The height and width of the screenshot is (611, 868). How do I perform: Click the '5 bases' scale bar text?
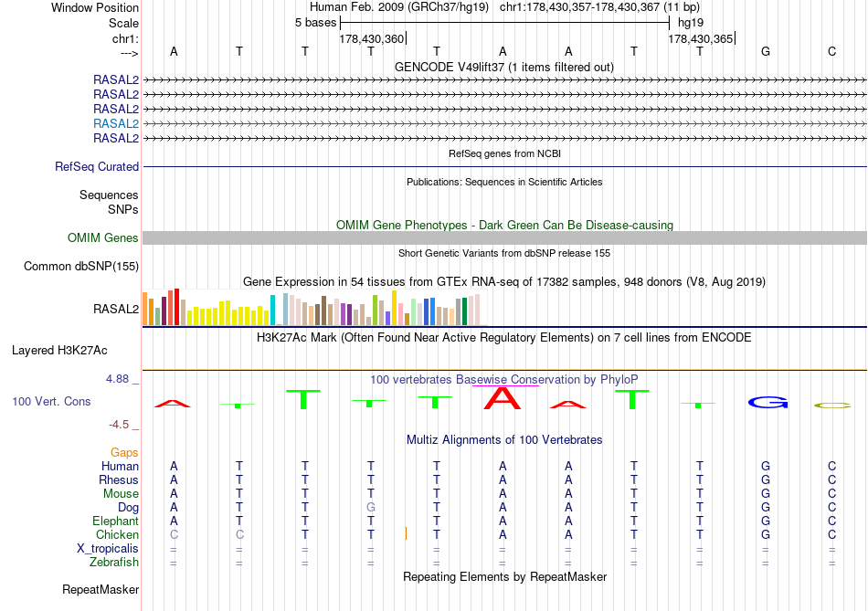[x=315, y=23]
